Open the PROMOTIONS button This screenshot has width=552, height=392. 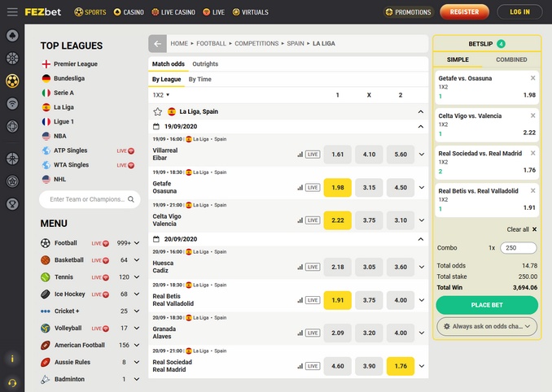coord(409,12)
